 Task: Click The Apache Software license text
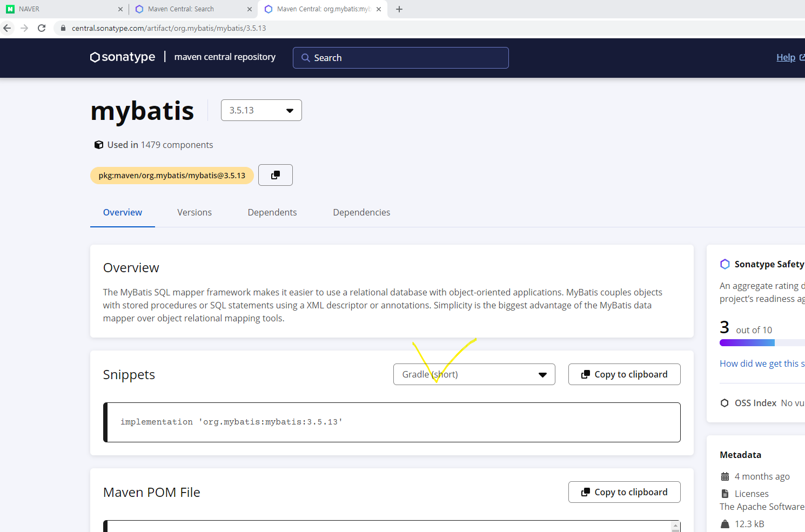point(762,507)
